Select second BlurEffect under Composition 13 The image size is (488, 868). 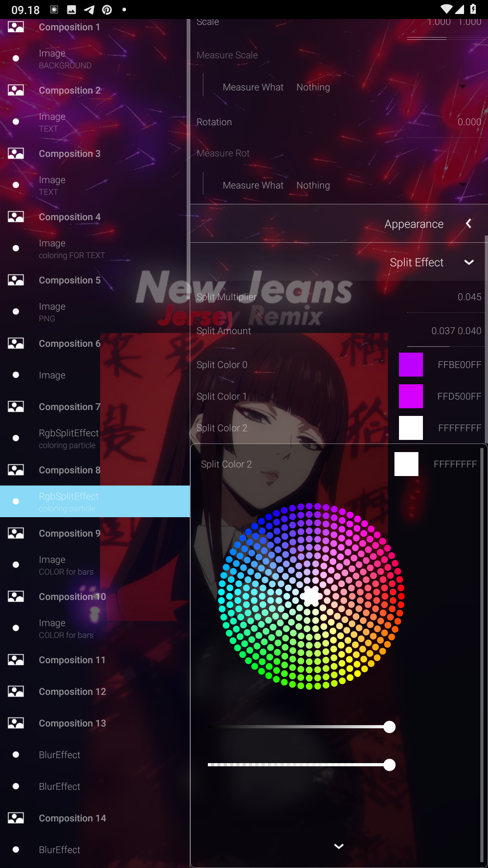(95, 787)
